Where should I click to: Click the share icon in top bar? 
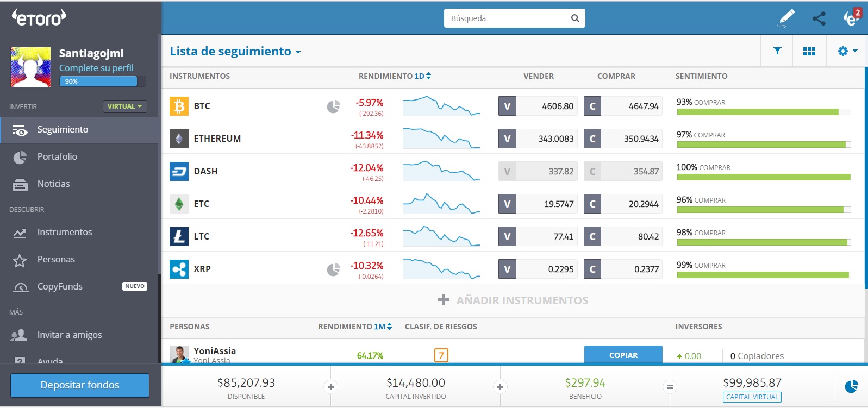(x=819, y=18)
